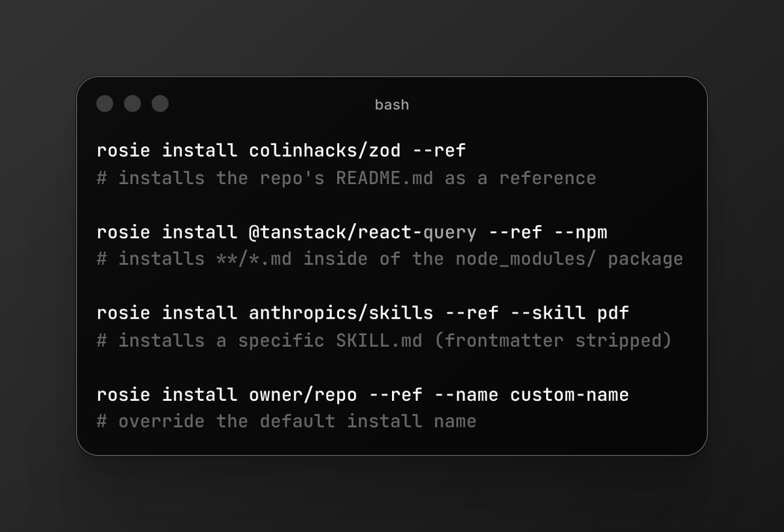Click the first gray window dot
Screen dimensions: 784x532
(x=105, y=104)
